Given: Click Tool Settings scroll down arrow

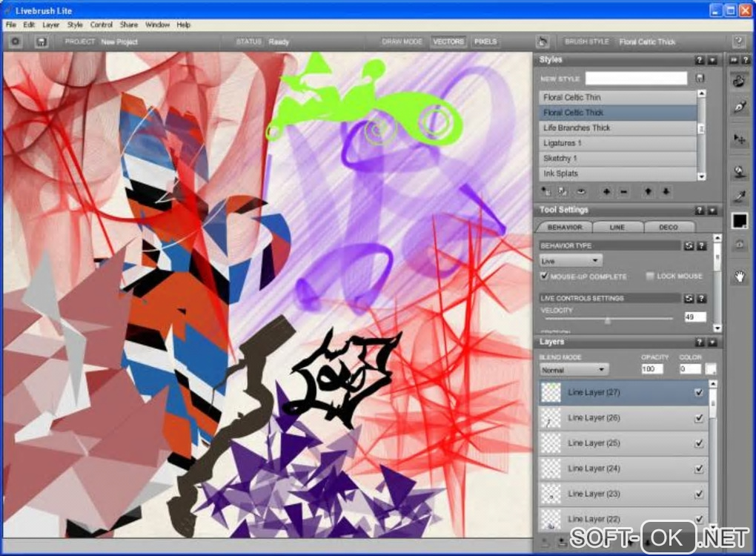Looking at the screenshot, I should click(717, 328).
